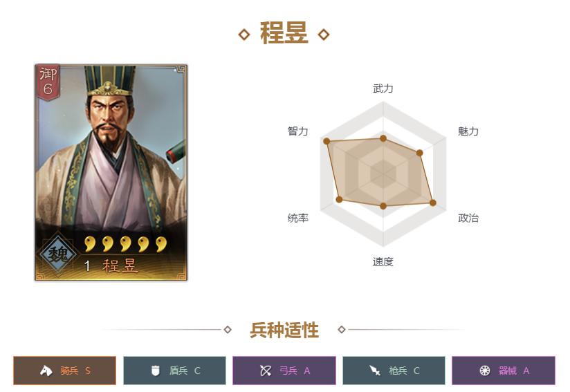Click the 魏 faction diamond emblem
Viewport: 570px width, 392px height.
click(58, 254)
